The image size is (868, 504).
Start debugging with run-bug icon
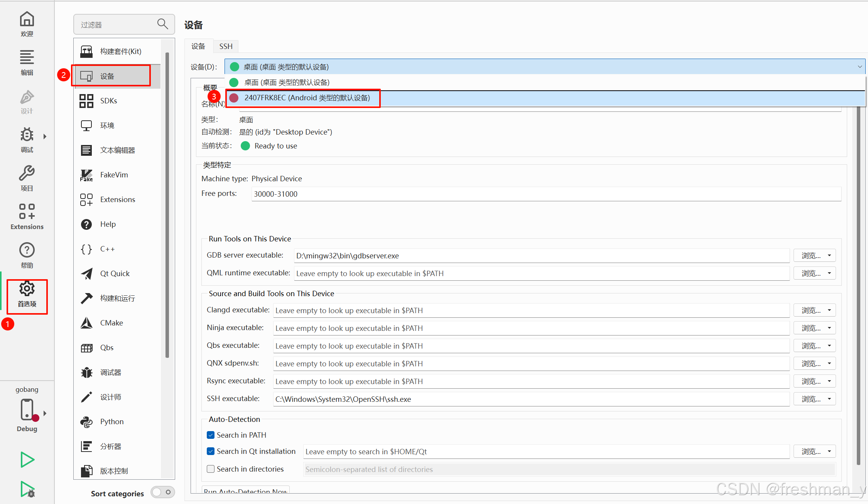tap(27, 489)
